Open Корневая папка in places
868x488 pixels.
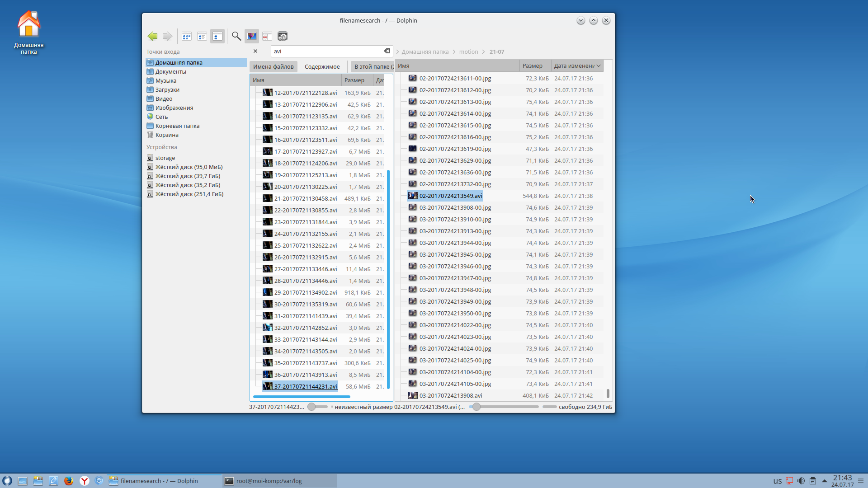coord(177,126)
